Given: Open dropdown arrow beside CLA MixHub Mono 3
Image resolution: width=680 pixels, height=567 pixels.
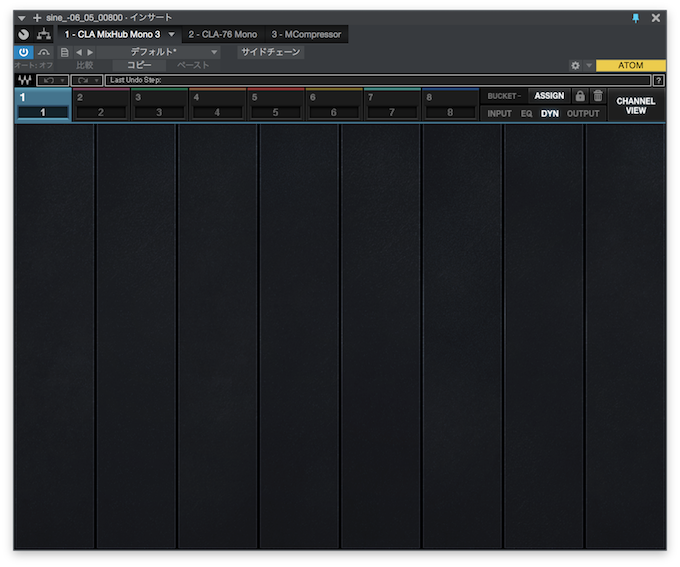Looking at the screenshot, I should click(x=172, y=34).
